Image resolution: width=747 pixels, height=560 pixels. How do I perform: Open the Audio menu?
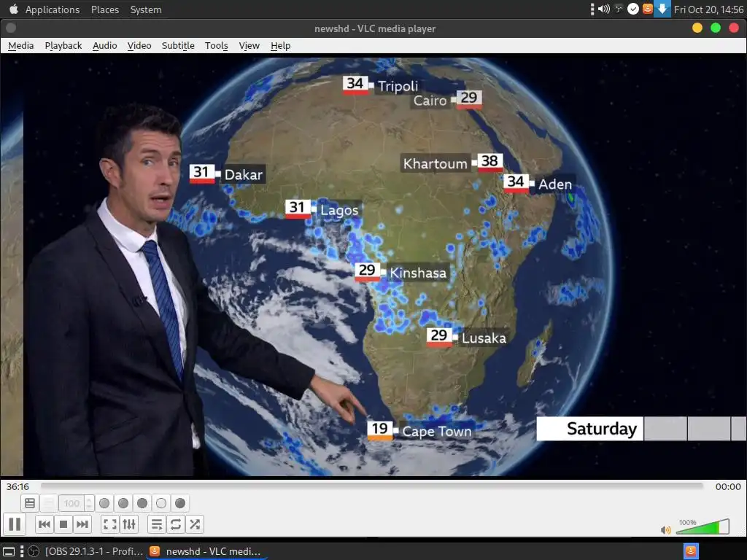(x=105, y=46)
